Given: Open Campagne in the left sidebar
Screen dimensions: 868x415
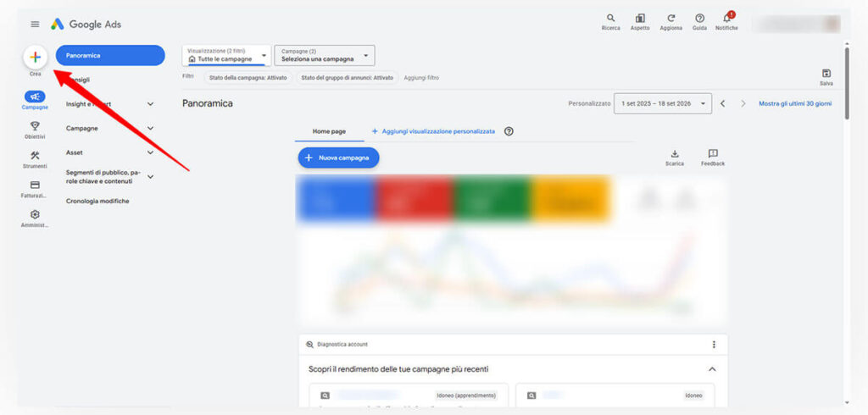Looking at the screenshot, I should (x=35, y=100).
